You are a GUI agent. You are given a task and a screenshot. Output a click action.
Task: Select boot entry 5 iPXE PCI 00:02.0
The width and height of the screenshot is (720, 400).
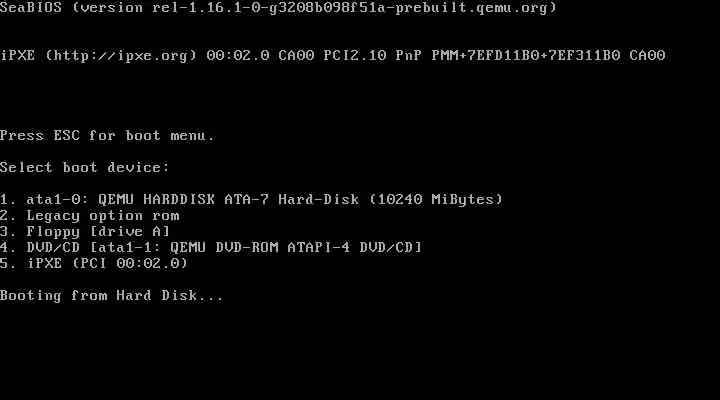click(x=94, y=263)
